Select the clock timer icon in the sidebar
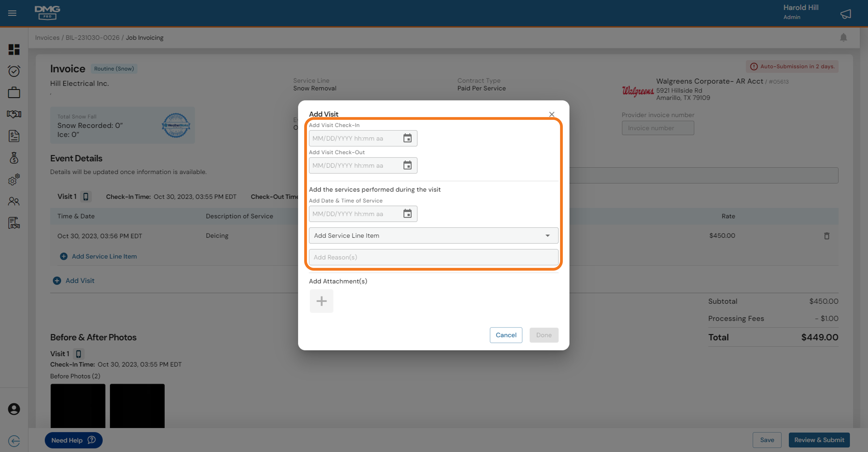 (x=14, y=71)
